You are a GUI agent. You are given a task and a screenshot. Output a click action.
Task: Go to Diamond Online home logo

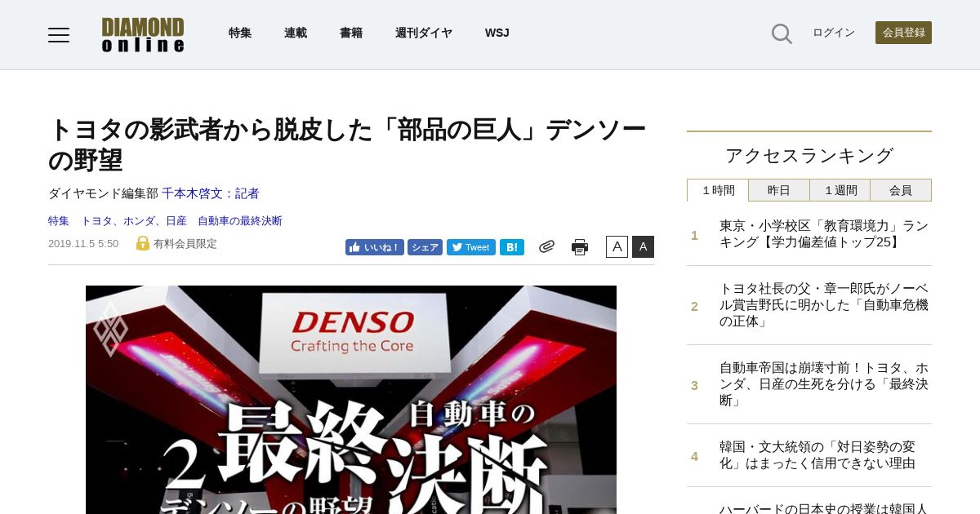click(x=143, y=34)
